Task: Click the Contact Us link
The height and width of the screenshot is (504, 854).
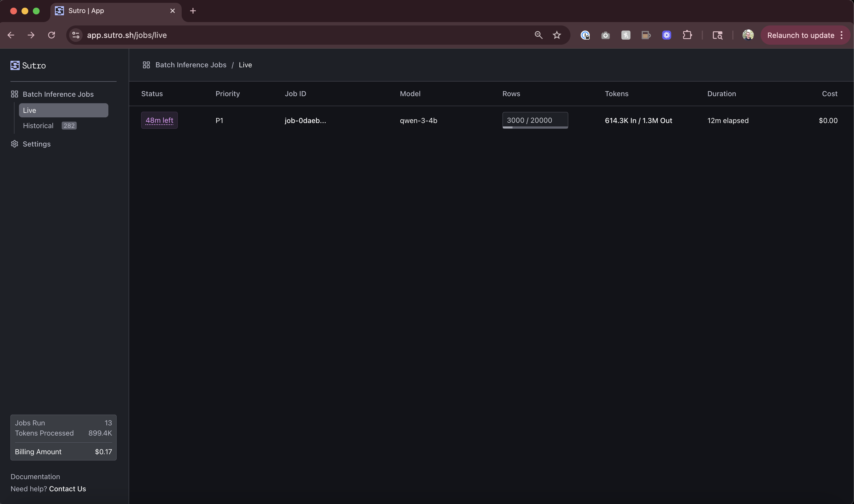Action: (68, 489)
